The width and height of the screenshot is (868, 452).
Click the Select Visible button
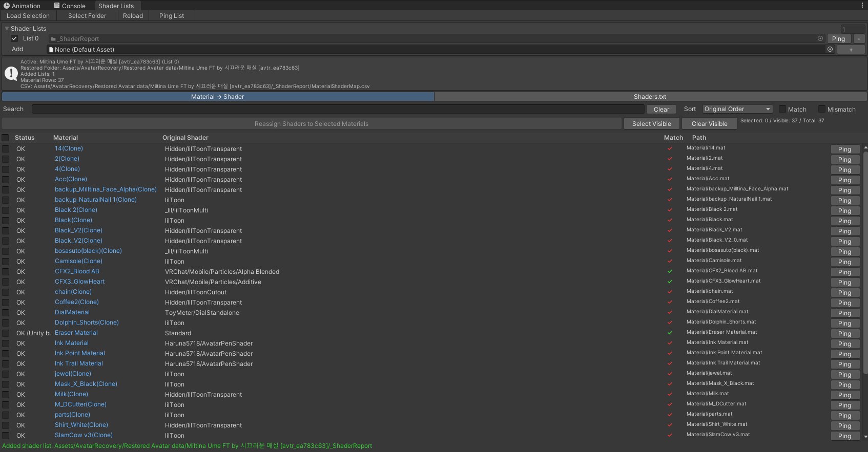point(652,124)
